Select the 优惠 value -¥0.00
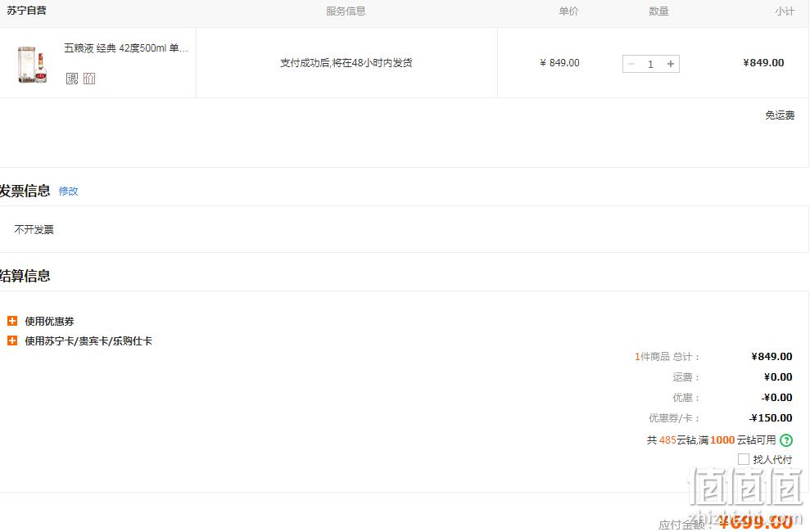Screen dimensions: 810x532 (777, 398)
